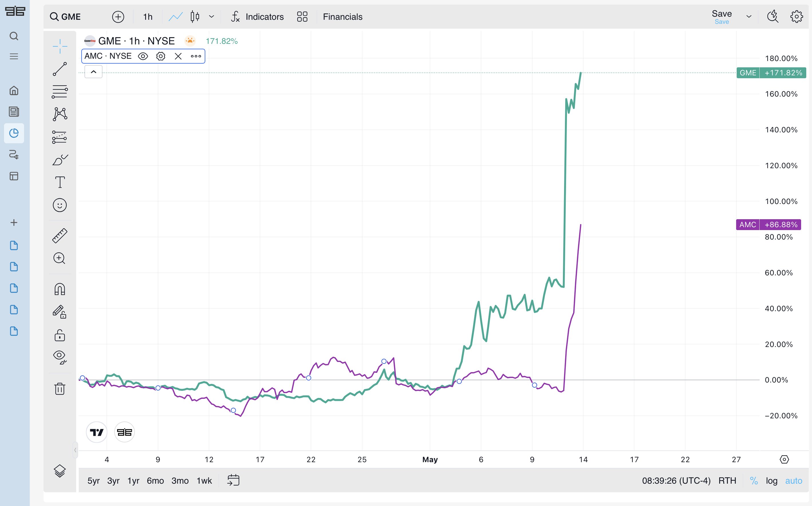Collapse the drawing toolbar side handle
This screenshot has height=506, width=812.
75,450
